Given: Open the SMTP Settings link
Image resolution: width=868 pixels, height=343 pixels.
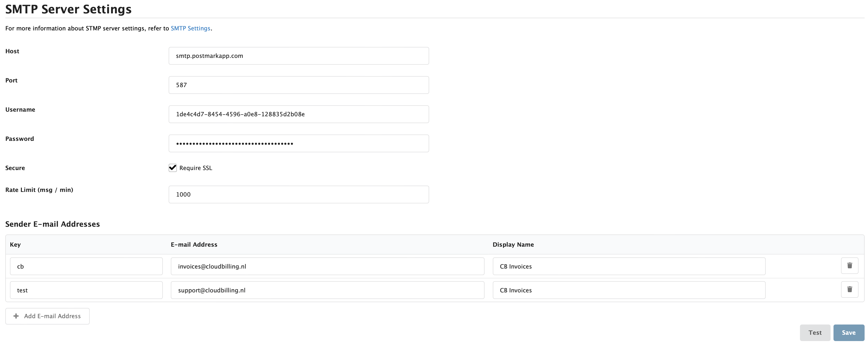Looking at the screenshot, I should point(190,28).
